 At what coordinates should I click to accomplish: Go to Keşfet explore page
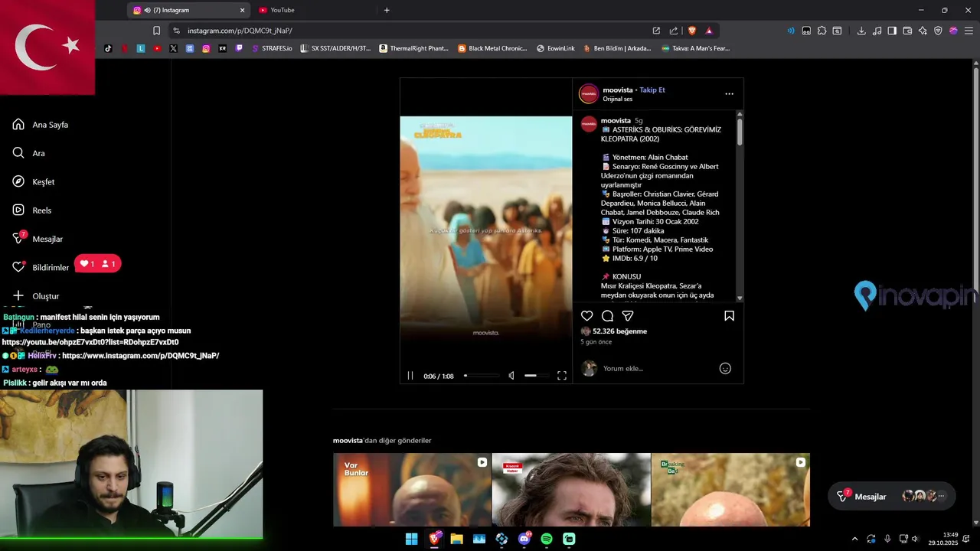click(34, 181)
